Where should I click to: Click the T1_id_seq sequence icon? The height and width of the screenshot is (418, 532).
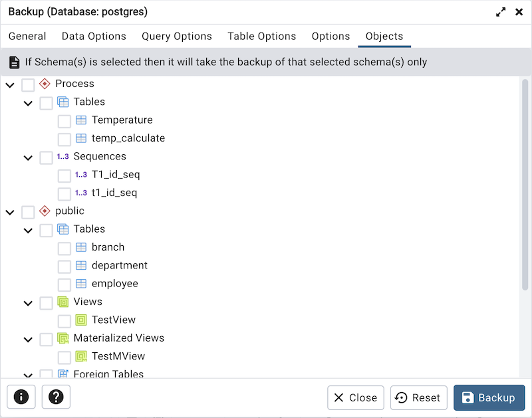tap(80, 174)
